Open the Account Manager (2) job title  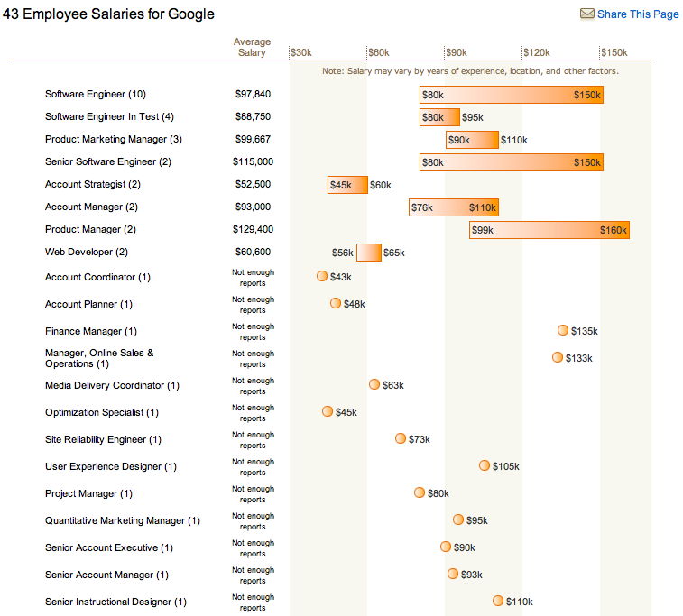click(x=91, y=207)
